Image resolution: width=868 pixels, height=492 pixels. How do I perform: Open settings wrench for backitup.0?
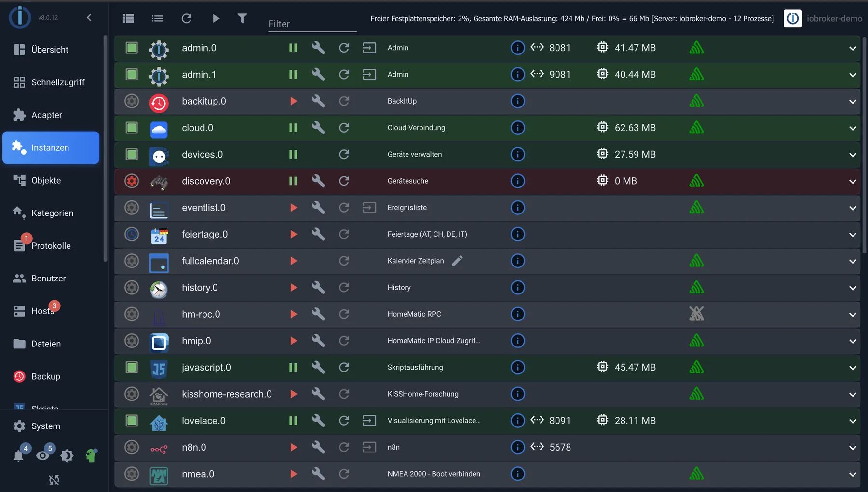(x=318, y=101)
